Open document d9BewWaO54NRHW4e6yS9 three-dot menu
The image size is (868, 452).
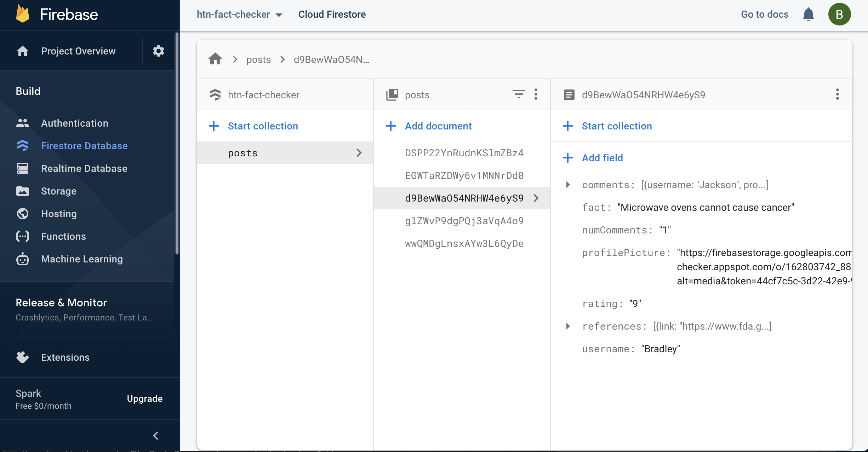coord(837,94)
